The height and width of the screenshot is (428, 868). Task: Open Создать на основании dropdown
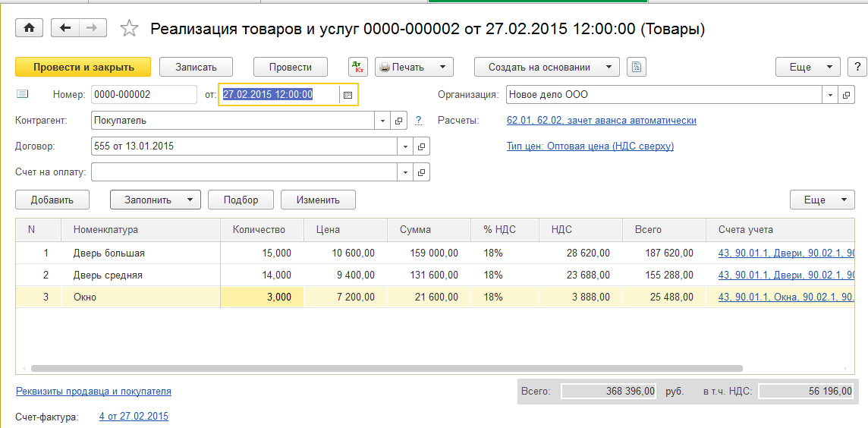[547, 67]
